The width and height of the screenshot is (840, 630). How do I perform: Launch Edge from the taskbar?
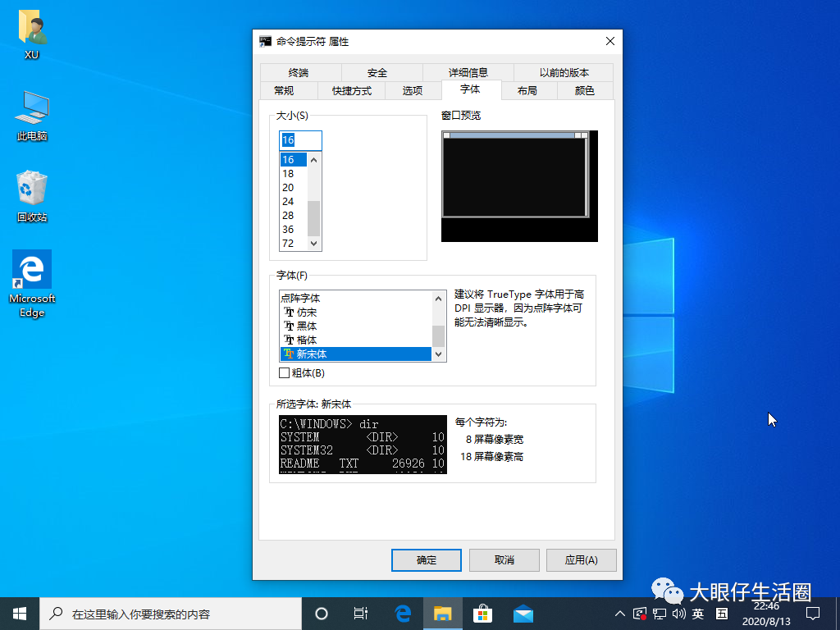(402, 614)
